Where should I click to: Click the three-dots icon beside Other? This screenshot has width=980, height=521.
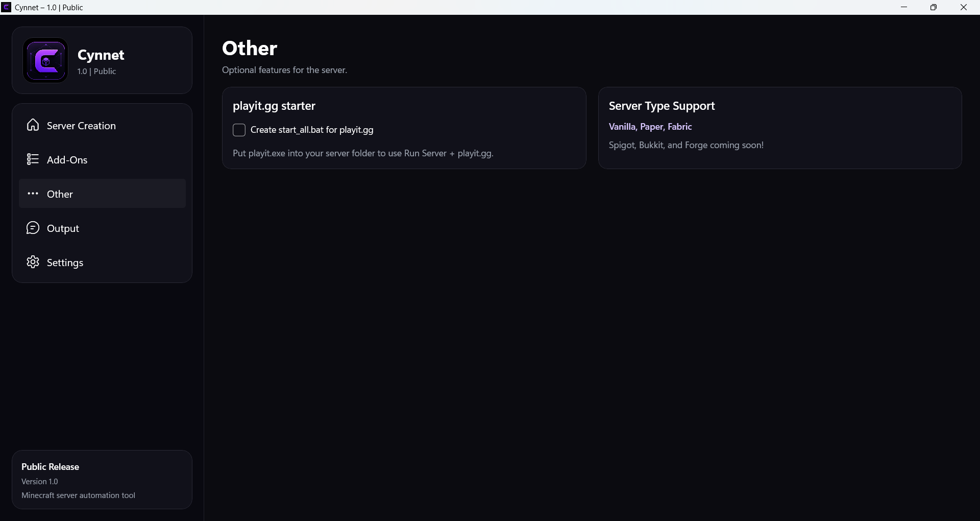coord(33,194)
